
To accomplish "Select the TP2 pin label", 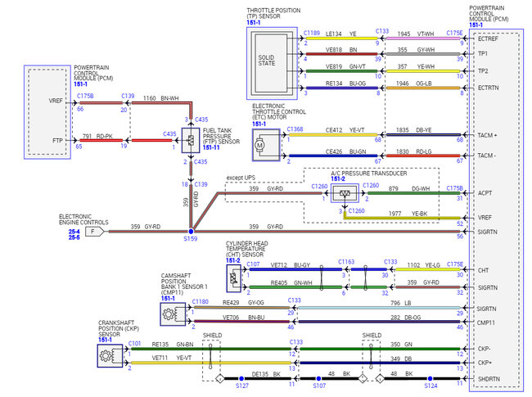I will click(x=483, y=71).
